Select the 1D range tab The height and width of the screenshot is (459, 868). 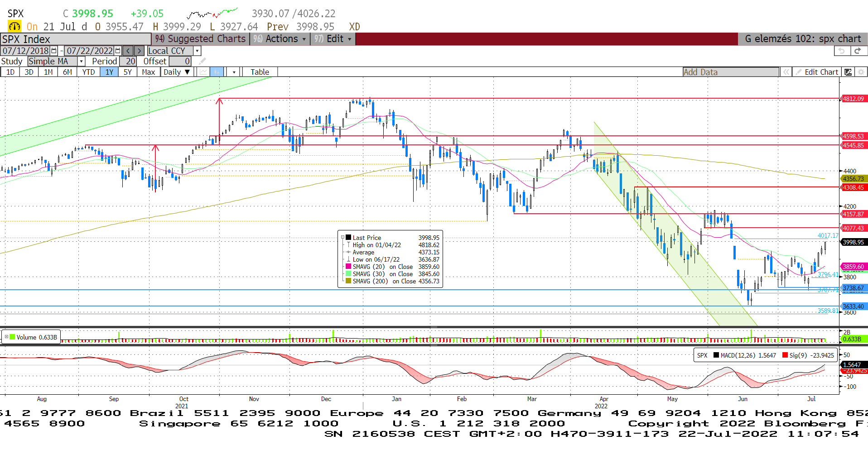[x=10, y=72]
